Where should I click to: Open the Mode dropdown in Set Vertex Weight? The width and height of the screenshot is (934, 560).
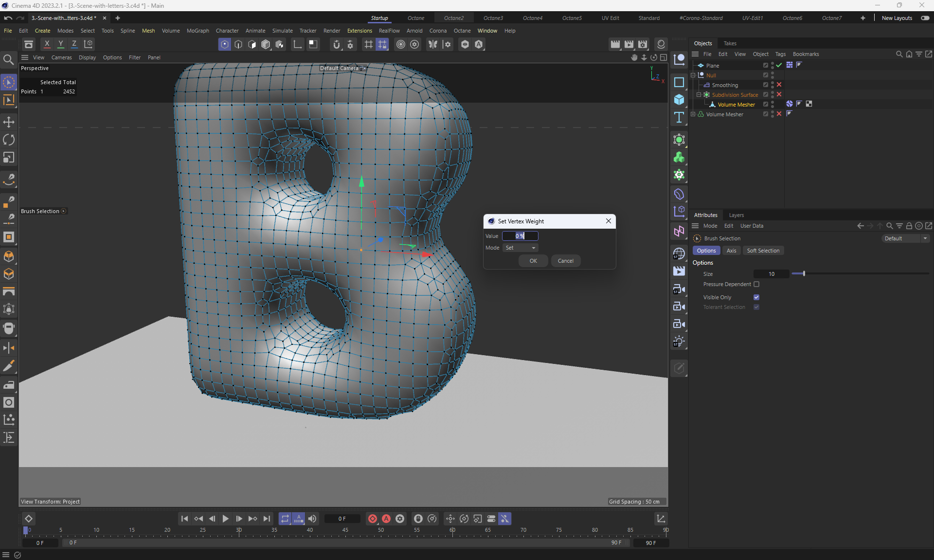click(520, 248)
